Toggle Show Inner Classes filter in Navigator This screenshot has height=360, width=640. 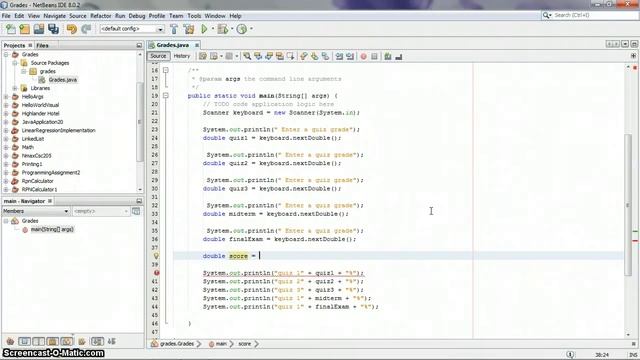point(67,341)
